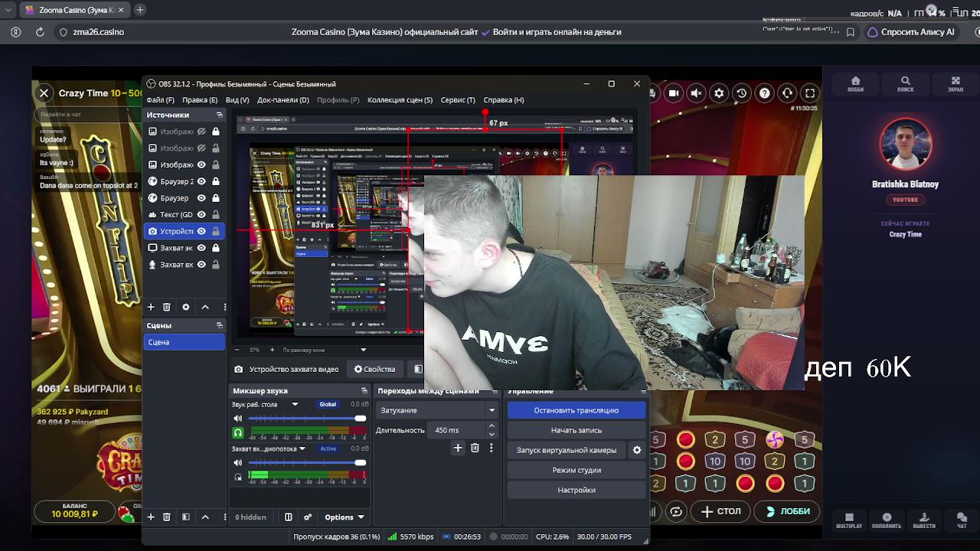Open transition properties three-dot menu
Screen dimensions: 980x551
pyautogui.click(x=492, y=448)
